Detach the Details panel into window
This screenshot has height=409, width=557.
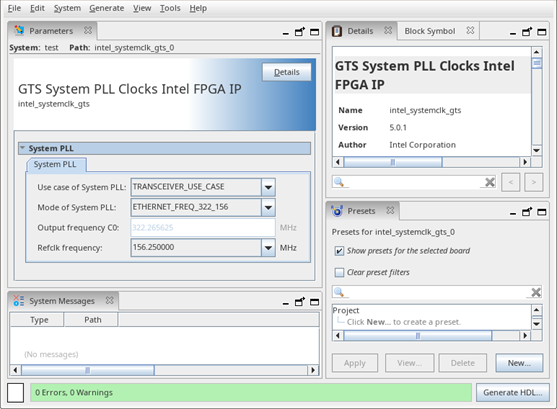(527, 32)
